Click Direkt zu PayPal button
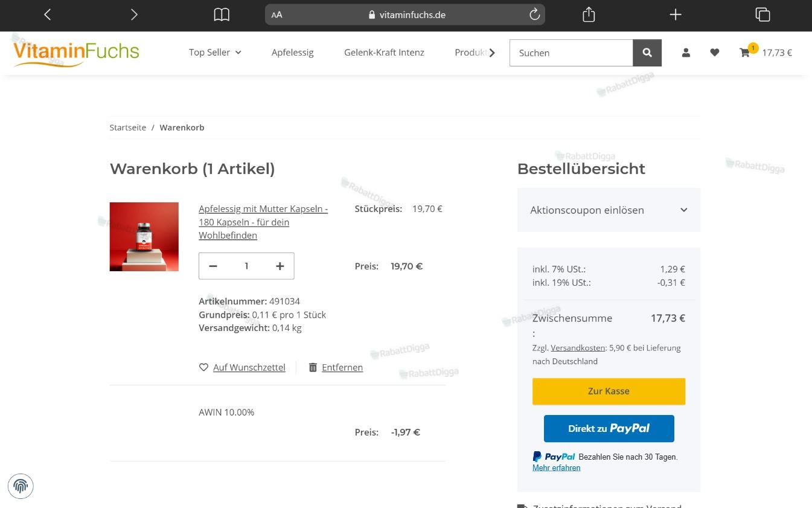The height and width of the screenshot is (508, 812). pos(609,428)
